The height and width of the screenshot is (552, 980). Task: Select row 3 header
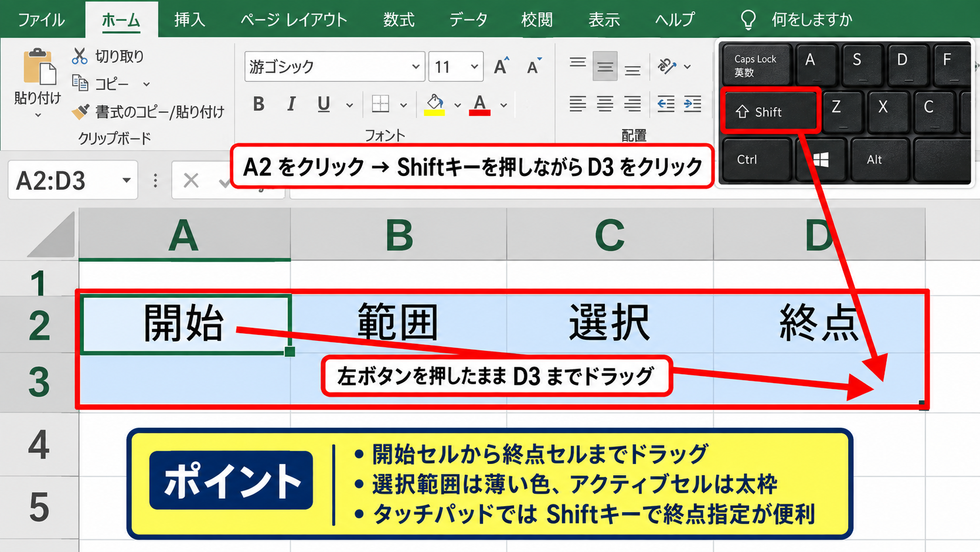[39, 382]
